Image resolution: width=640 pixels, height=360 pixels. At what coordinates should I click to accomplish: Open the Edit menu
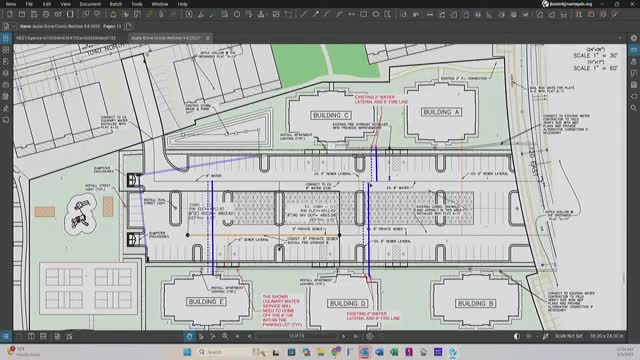coord(47,4)
